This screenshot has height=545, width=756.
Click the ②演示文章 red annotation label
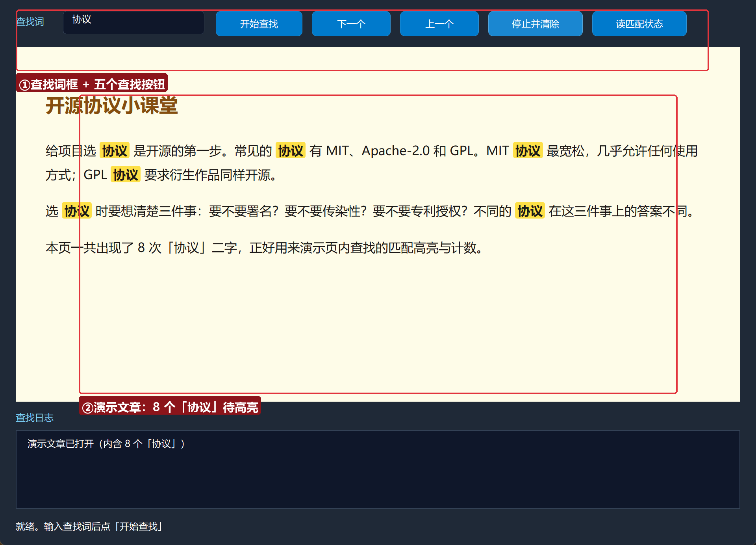170,406
